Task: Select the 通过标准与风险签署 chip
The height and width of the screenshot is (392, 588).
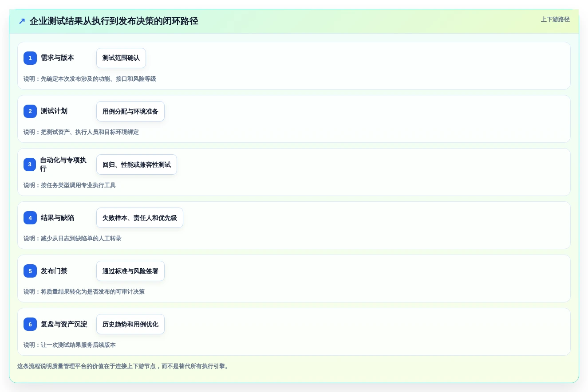Action: (x=130, y=271)
